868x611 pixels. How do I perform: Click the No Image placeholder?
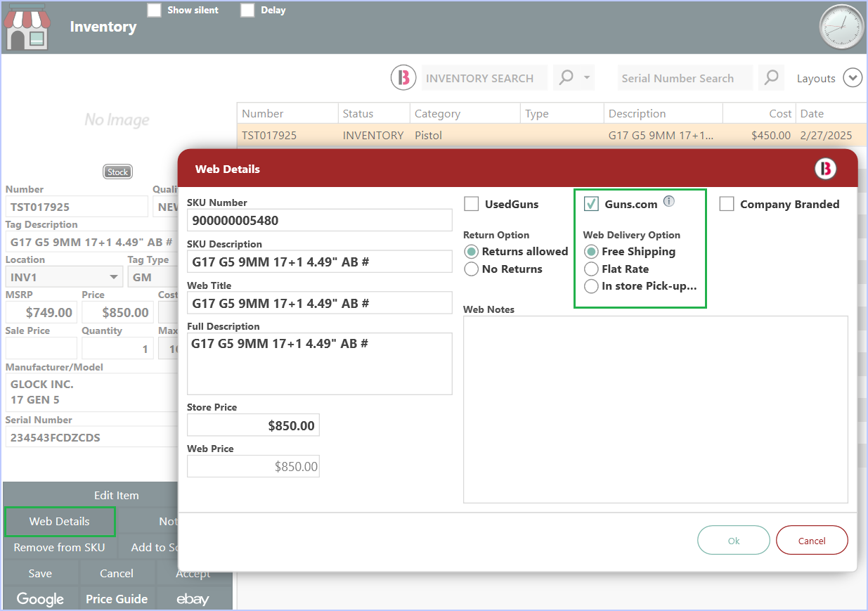coord(117,120)
